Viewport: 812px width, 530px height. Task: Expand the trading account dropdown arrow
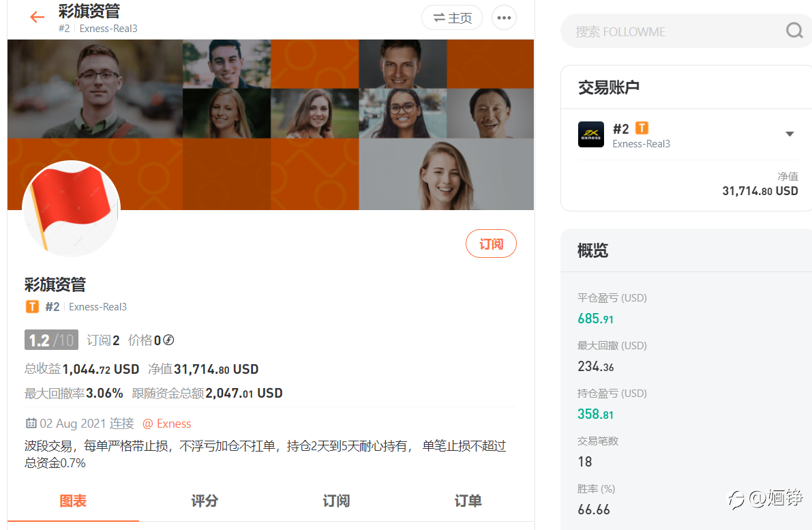(790, 134)
